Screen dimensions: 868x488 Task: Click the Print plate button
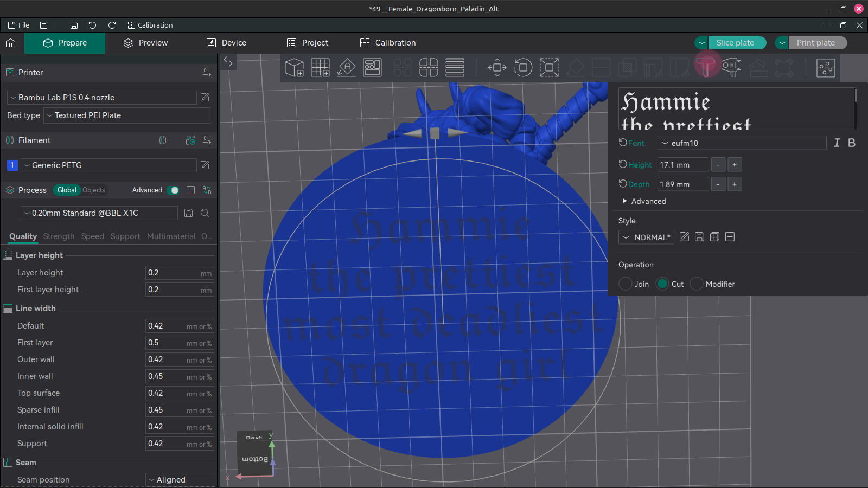click(x=817, y=43)
